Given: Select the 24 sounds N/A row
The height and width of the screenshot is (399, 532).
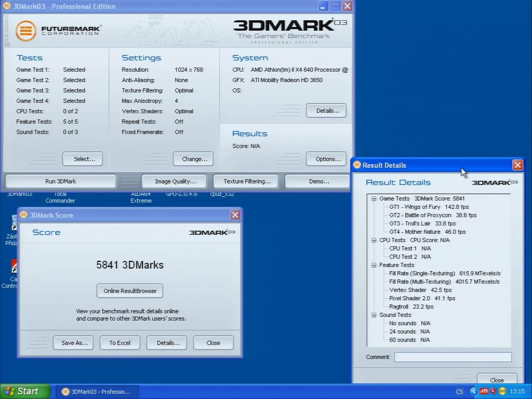Looking at the screenshot, I should pyautogui.click(x=409, y=331).
